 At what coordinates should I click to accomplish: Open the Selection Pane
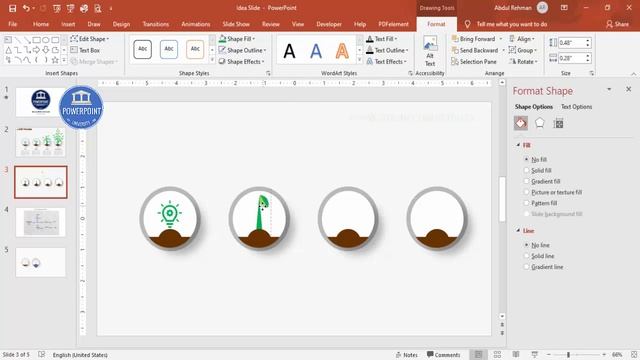[x=474, y=62]
